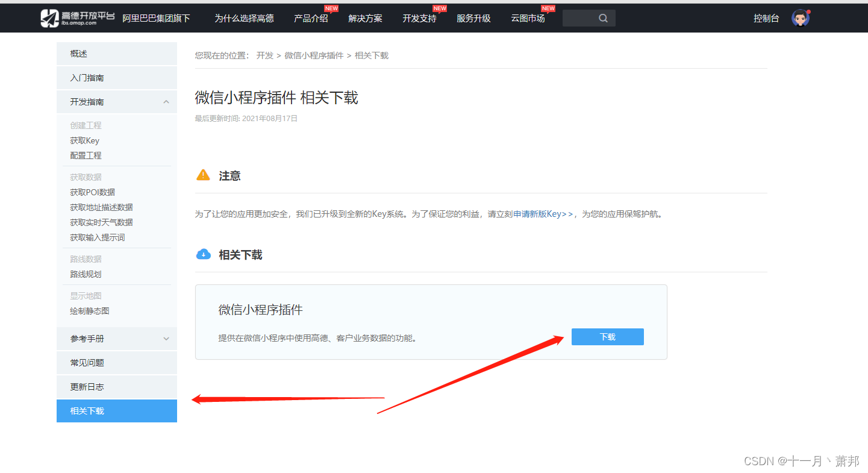The width and height of the screenshot is (868, 473).
Task: Open 路线规划 sidebar link
Action: (x=86, y=274)
